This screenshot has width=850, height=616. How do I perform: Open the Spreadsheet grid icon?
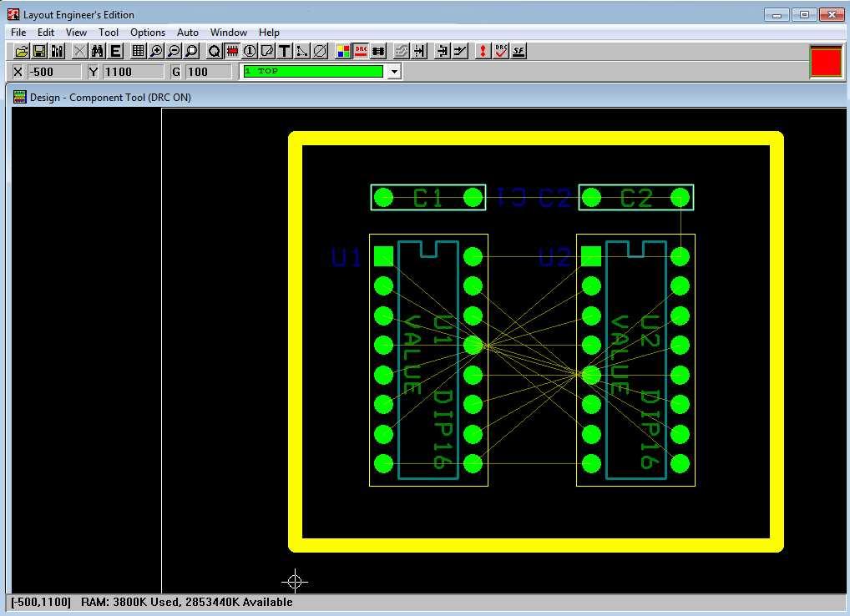pyautogui.click(x=139, y=52)
